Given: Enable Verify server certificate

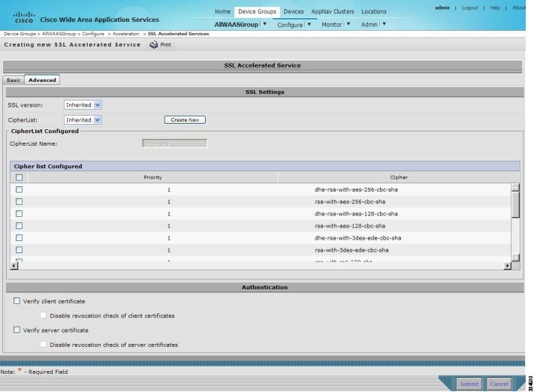Looking at the screenshot, I should [x=17, y=330].
